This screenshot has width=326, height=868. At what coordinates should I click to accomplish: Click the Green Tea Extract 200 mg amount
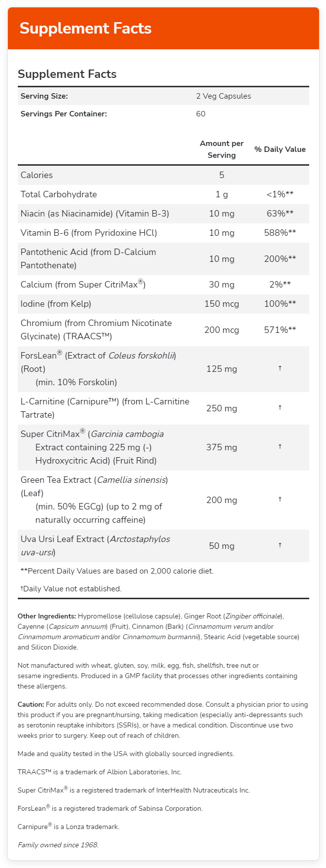[x=222, y=500]
